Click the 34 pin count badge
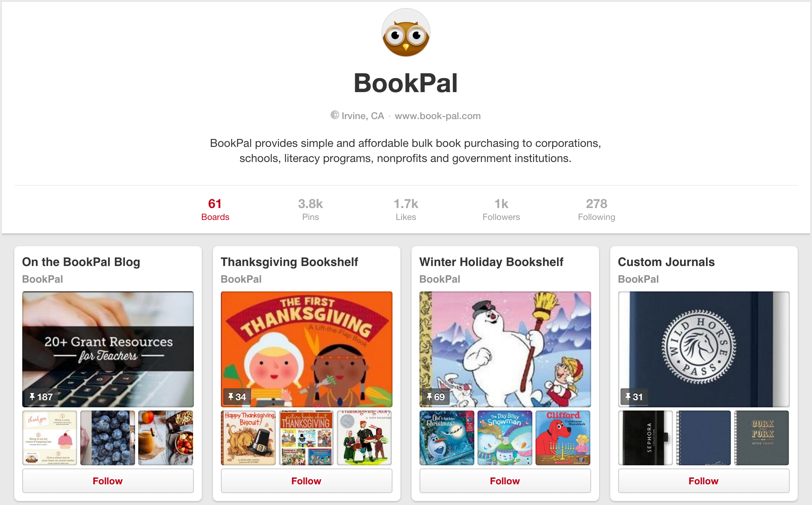Viewport: 812px width, 505px height. pyautogui.click(x=237, y=397)
